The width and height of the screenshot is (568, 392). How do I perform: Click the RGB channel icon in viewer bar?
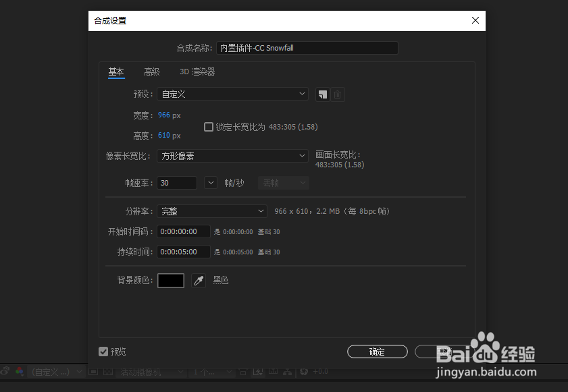click(x=20, y=371)
